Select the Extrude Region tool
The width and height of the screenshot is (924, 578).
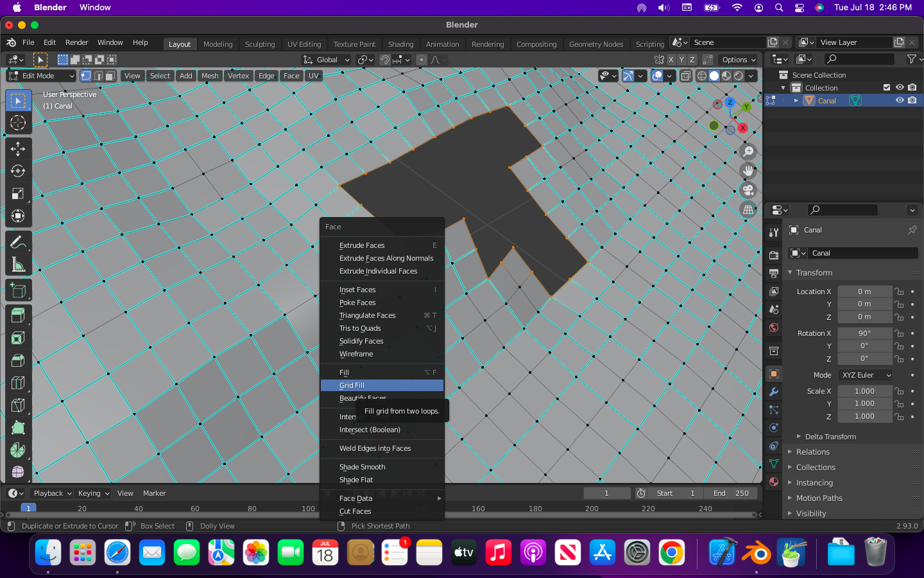pos(18,315)
